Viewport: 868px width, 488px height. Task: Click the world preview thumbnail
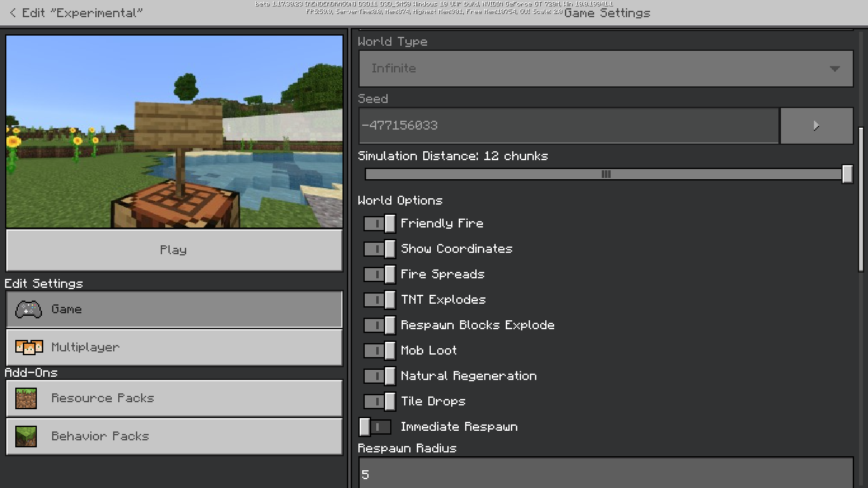(x=174, y=132)
